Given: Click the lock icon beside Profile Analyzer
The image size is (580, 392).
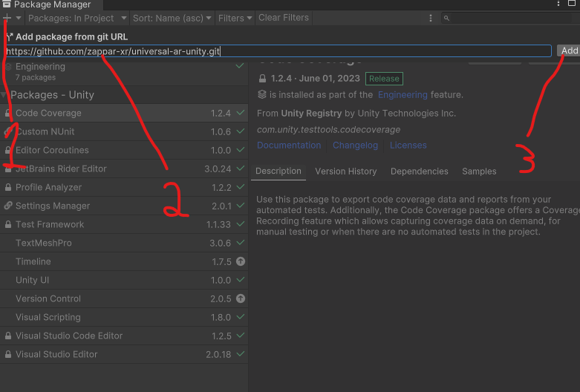Looking at the screenshot, I should click(x=8, y=188).
